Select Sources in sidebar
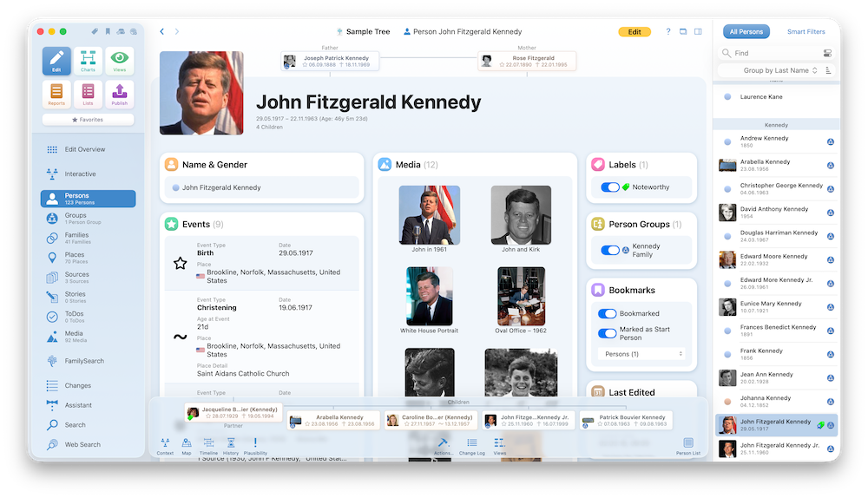The image size is (868, 498). coord(88,278)
